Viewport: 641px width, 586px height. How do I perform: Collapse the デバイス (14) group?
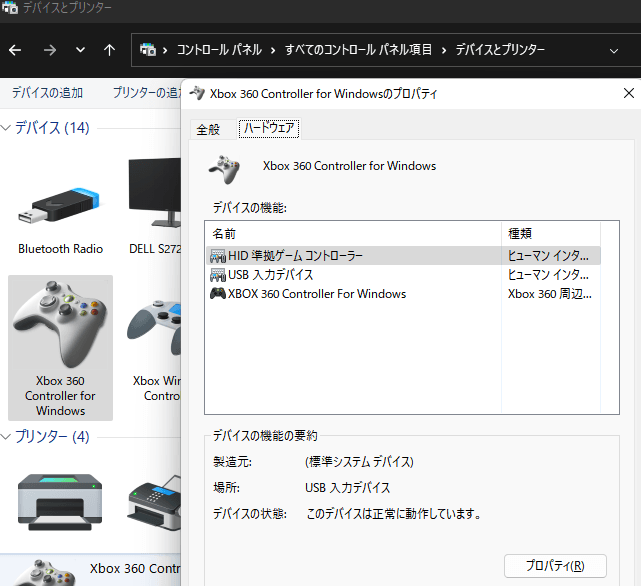pyautogui.click(x=7, y=128)
